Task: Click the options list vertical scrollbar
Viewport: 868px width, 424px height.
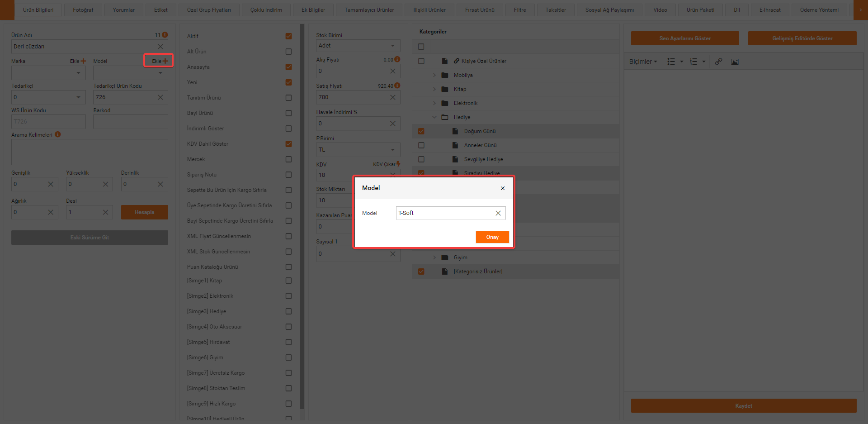Action: pos(302,217)
